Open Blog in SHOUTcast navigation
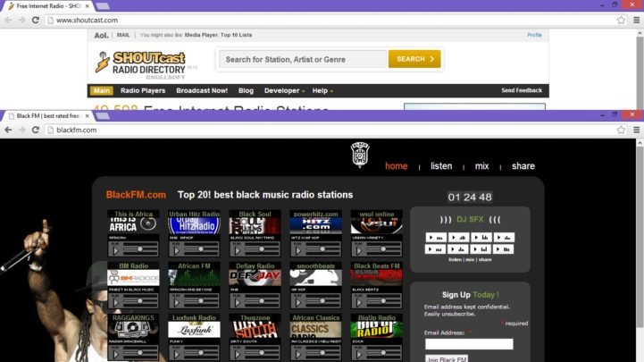 coord(246,91)
